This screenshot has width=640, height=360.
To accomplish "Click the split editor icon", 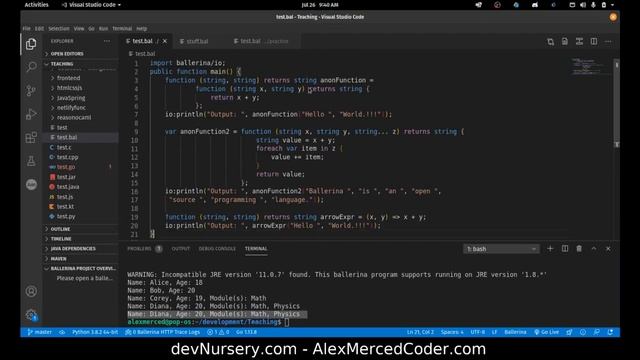I will [594, 42].
